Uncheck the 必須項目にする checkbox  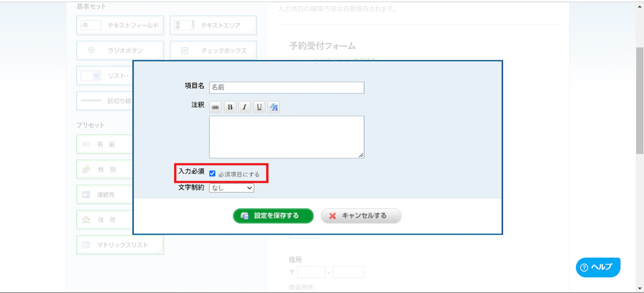click(x=213, y=174)
